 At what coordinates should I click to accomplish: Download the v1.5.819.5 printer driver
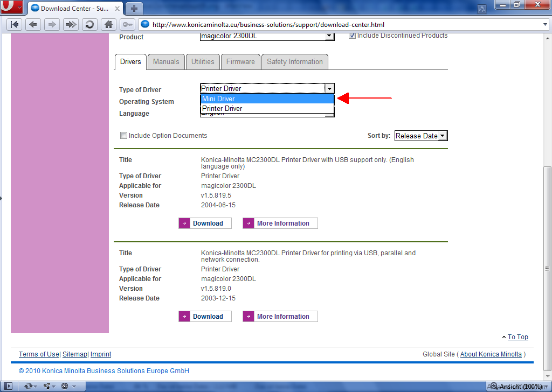(205, 223)
